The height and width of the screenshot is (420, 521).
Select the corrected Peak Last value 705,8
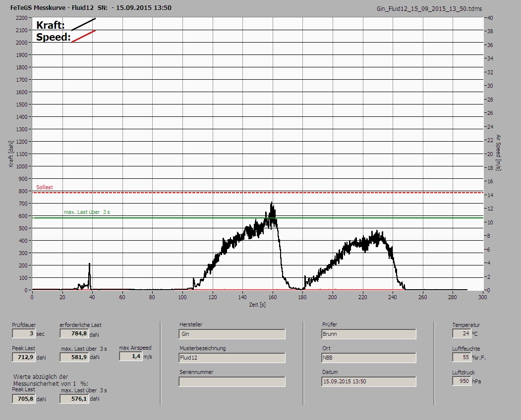pyautogui.click(x=24, y=399)
